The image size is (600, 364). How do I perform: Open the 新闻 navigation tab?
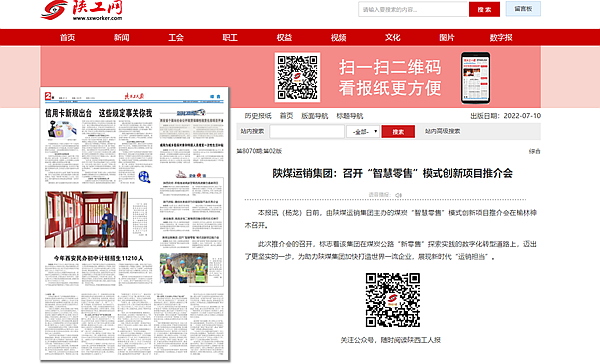pyautogui.click(x=122, y=38)
